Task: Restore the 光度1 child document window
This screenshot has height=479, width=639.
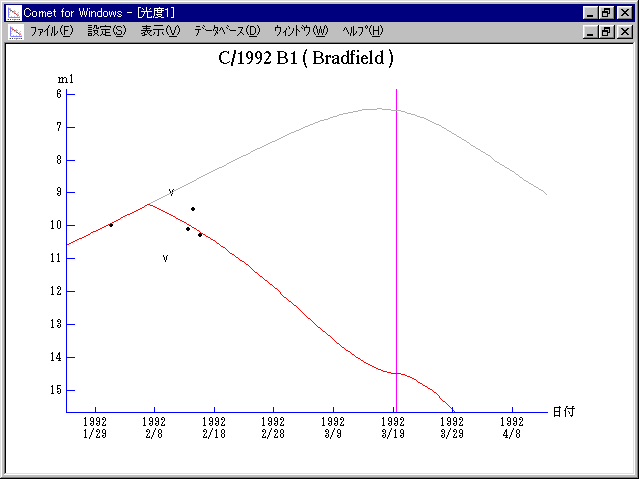Action: pyautogui.click(x=606, y=31)
